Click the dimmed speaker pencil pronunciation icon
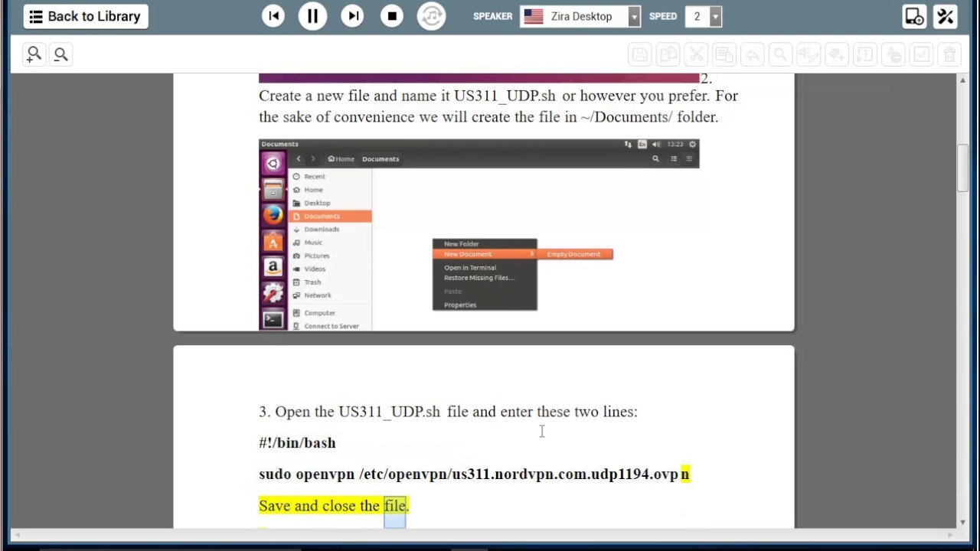 click(808, 54)
